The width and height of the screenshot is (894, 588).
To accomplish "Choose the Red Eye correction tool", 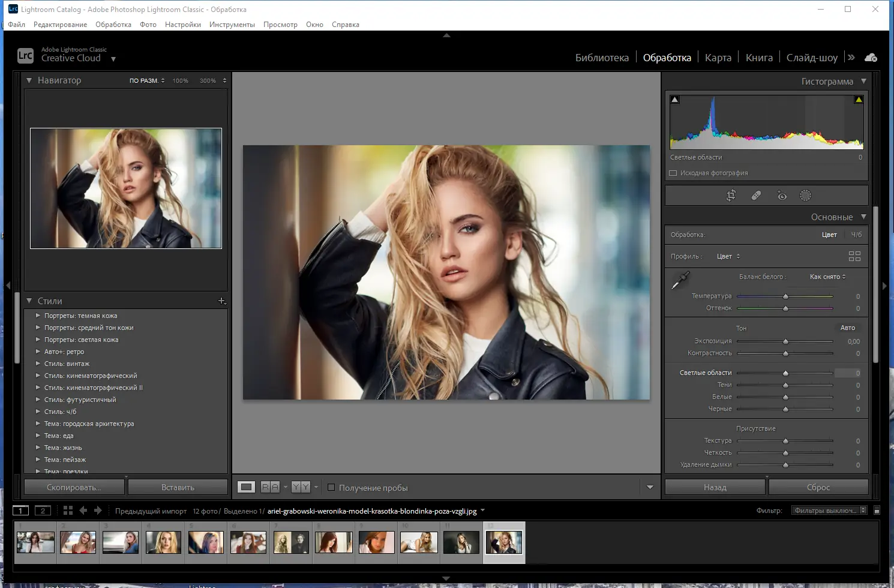I will tap(782, 196).
